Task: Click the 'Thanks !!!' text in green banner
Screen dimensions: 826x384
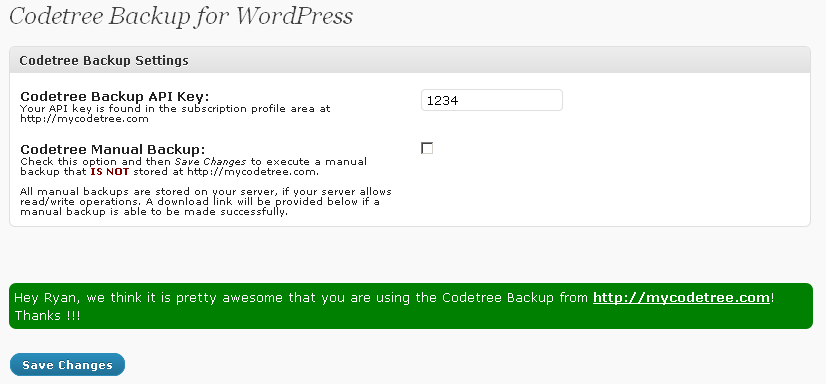Action: click(47, 316)
